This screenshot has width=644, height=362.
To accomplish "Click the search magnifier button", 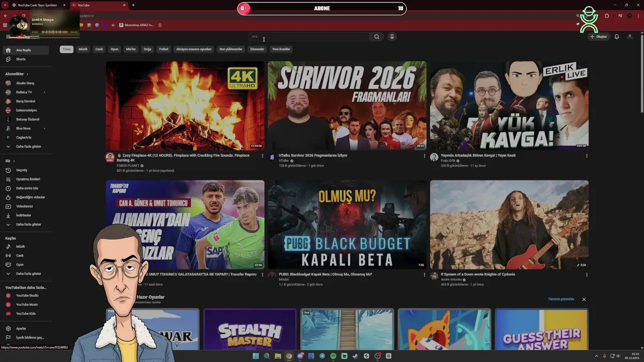I will [376, 37].
